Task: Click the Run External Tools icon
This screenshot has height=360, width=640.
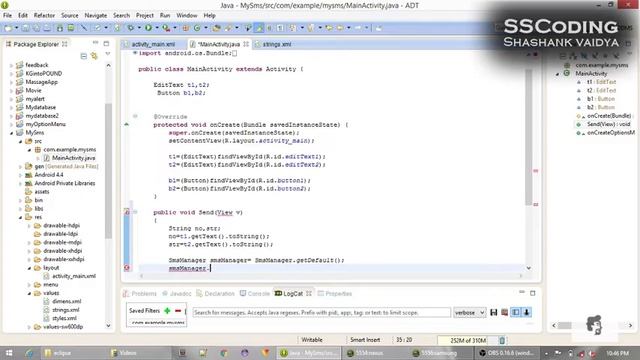Action: [x=166, y=28]
